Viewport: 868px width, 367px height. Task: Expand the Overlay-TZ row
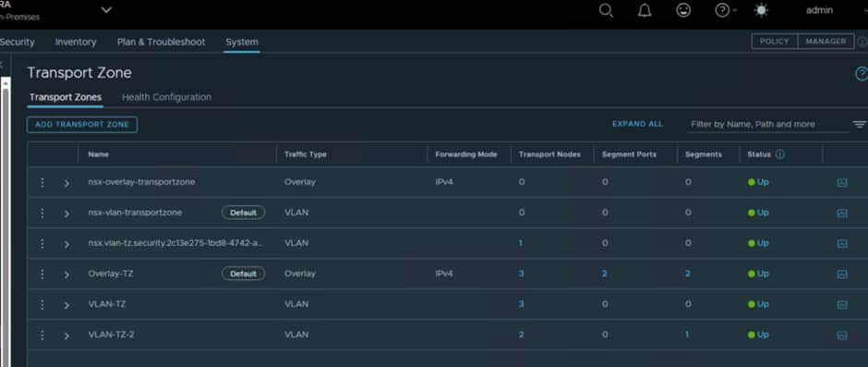click(x=66, y=275)
